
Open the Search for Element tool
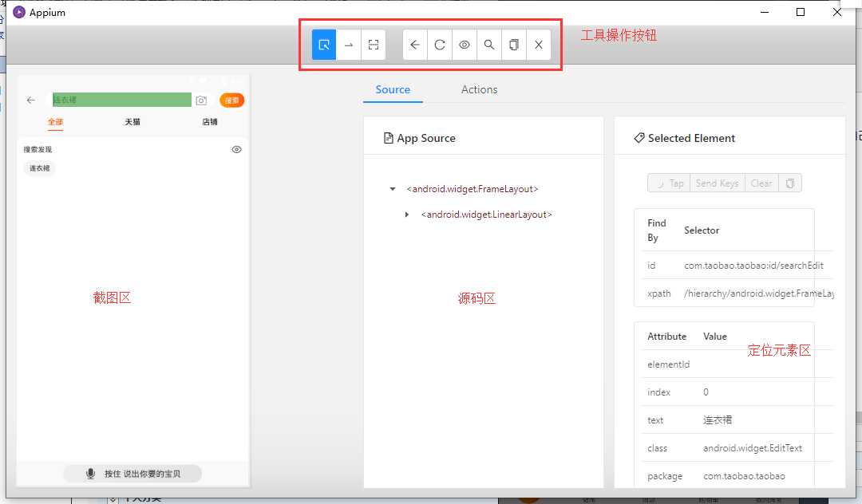489,45
